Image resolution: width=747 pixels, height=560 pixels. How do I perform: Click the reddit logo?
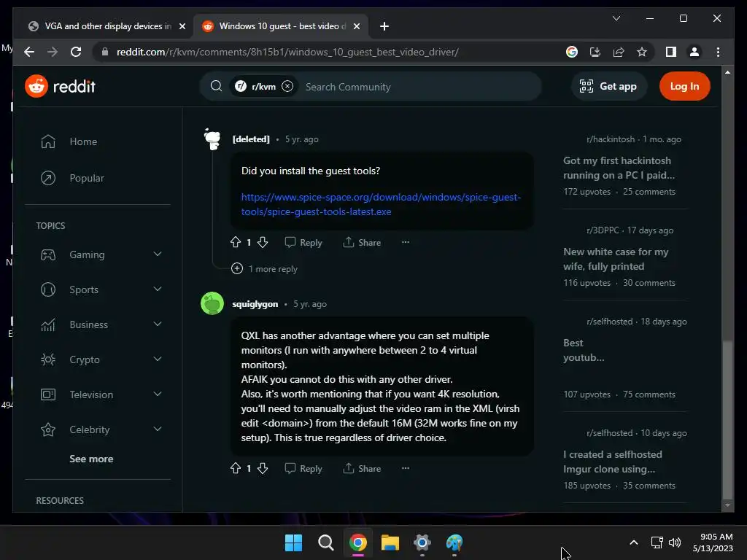[x=60, y=86]
